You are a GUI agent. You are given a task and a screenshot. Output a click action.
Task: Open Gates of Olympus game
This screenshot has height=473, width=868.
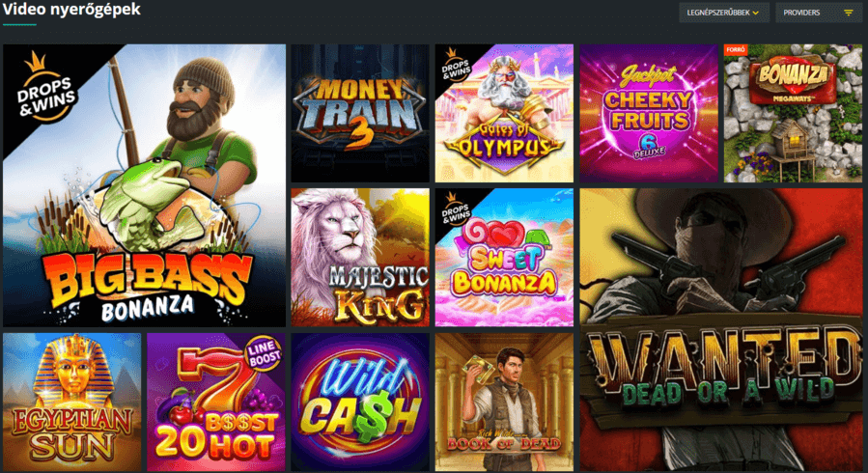pos(504,113)
